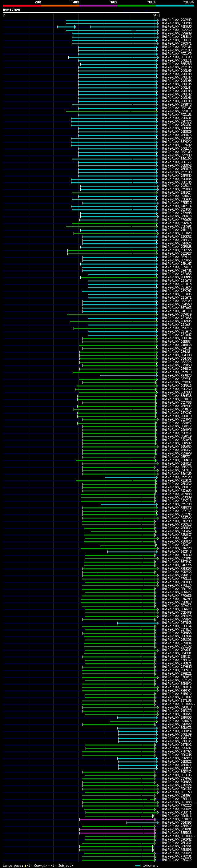Select the UniRef100_A7NYA0 hit label

[x=177, y=751]
